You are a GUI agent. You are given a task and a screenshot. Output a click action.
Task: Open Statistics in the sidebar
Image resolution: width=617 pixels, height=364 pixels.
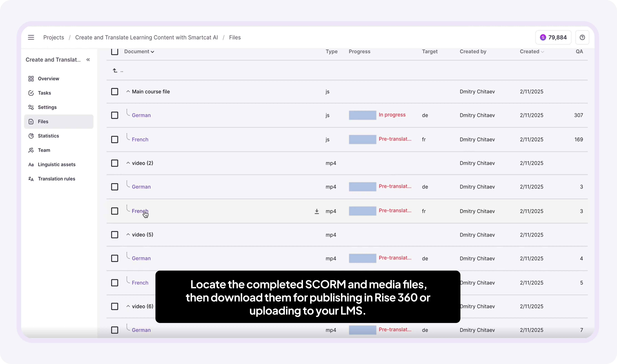(x=59, y=136)
